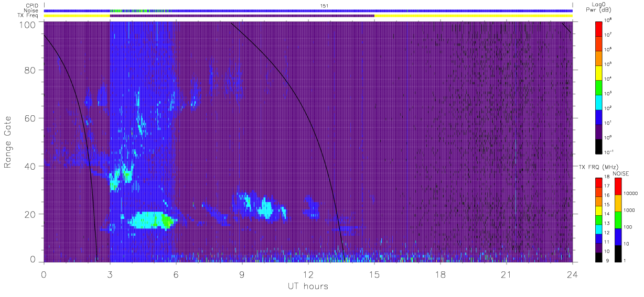Image resolution: width=644 pixels, height=297 pixels.
Task: Click x-axis tick label '3'
Action: [x=110, y=273]
